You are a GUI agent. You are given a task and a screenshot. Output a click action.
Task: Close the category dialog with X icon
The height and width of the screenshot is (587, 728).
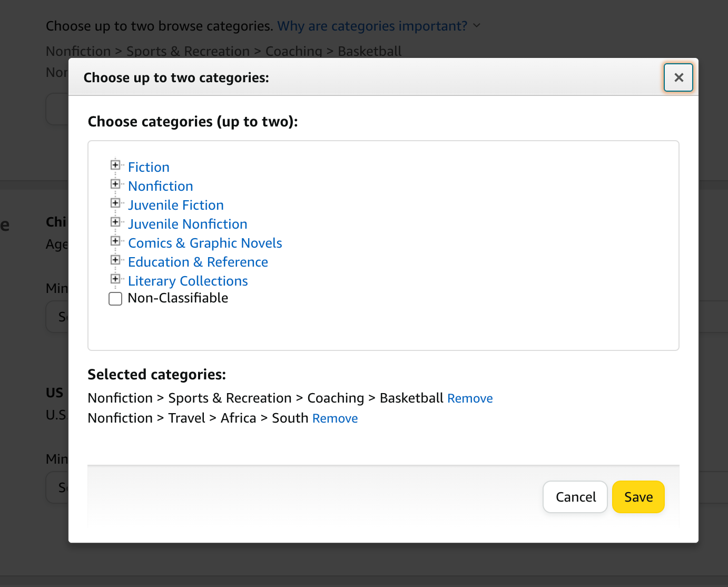pyautogui.click(x=678, y=77)
